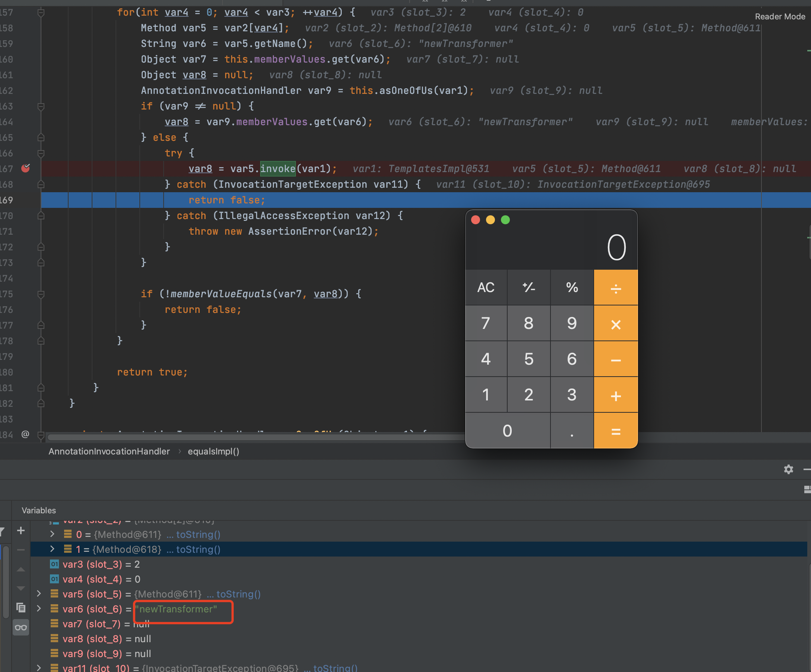Click toString() link for var5 row
The image size is (811, 672).
click(238, 594)
